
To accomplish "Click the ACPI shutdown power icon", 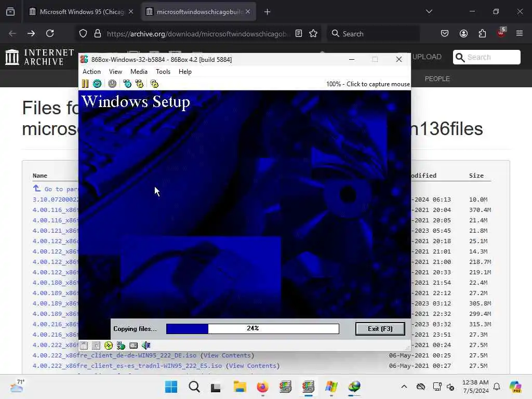I will pyautogui.click(x=112, y=84).
